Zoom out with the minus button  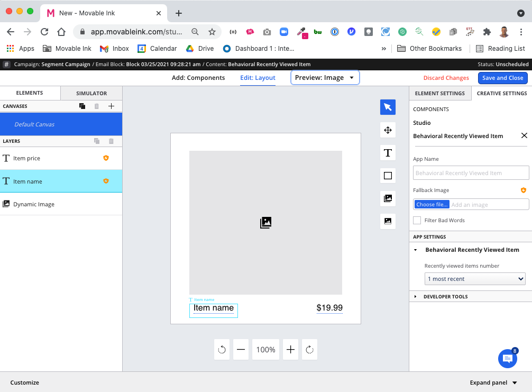(241, 349)
